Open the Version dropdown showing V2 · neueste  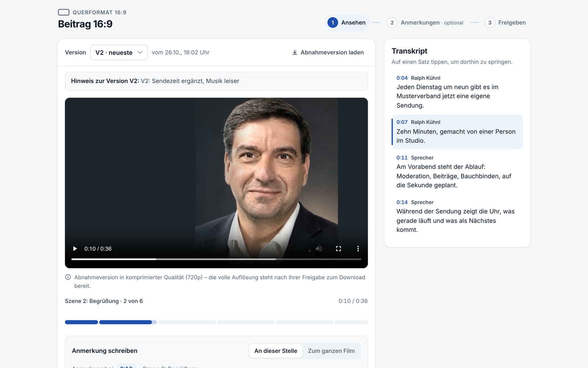coord(119,52)
